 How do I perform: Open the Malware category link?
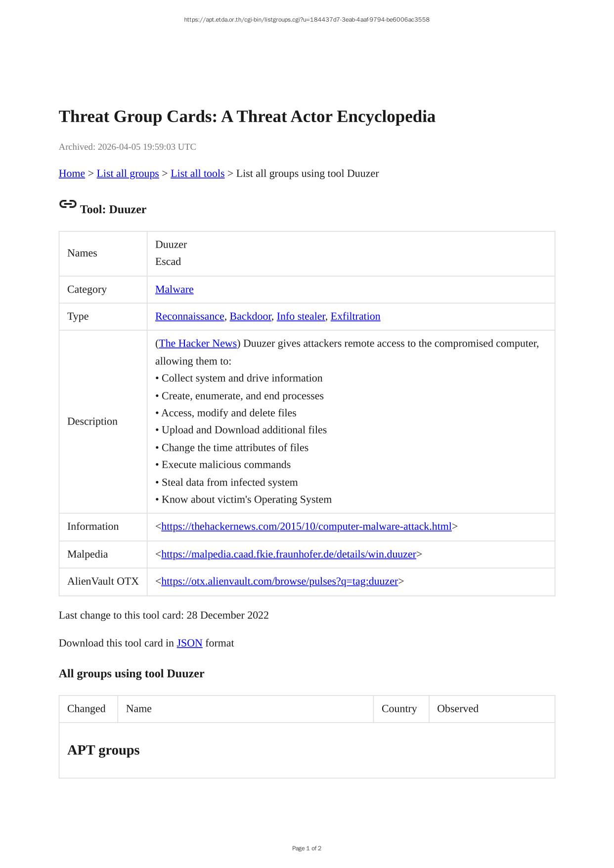pyautogui.click(x=174, y=290)
